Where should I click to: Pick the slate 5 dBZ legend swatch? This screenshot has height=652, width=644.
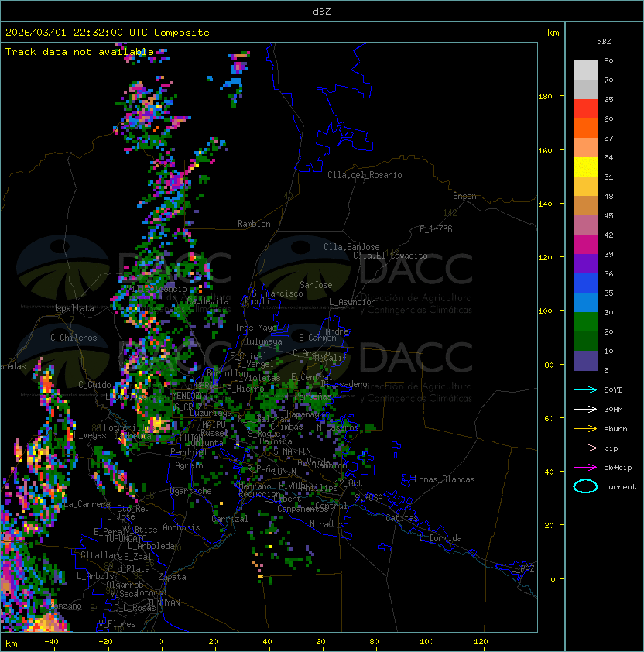(585, 361)
